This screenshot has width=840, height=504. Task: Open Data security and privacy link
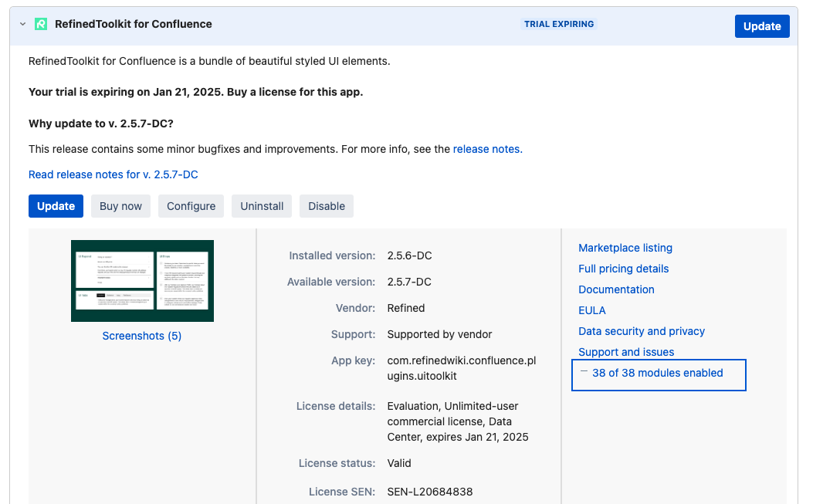pyautogui.click(x=642, y=332)
